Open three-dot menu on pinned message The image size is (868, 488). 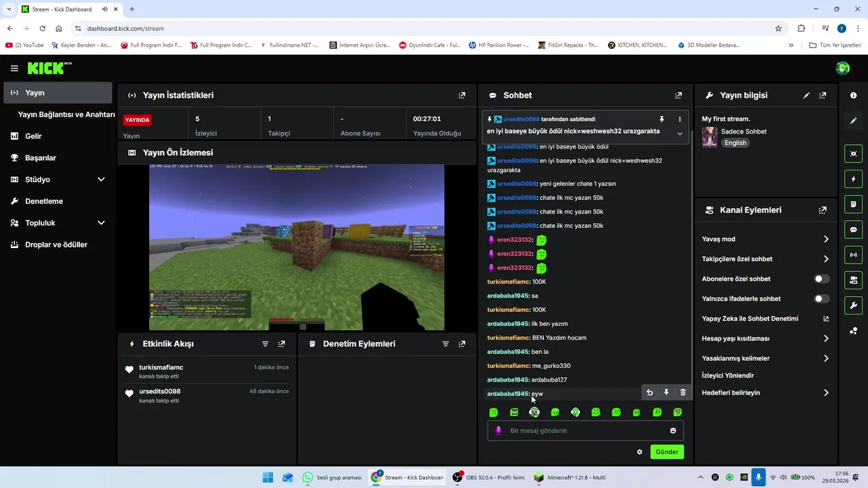679,119
